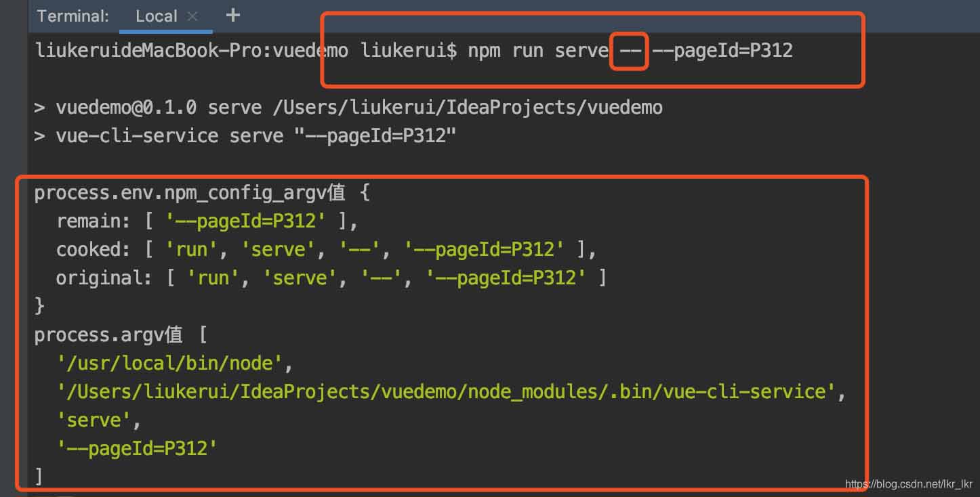
Task: Click the remain: array entry line
Action: click(207, 221)
